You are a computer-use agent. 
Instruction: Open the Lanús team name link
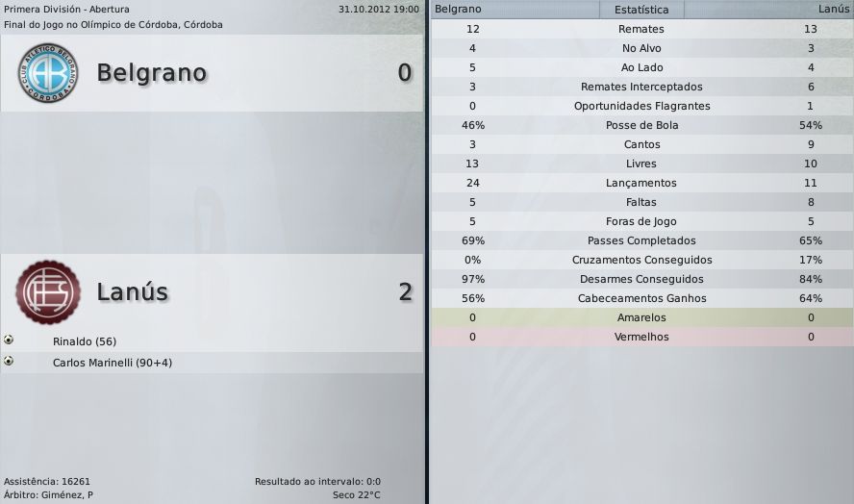tap(133, 291)
